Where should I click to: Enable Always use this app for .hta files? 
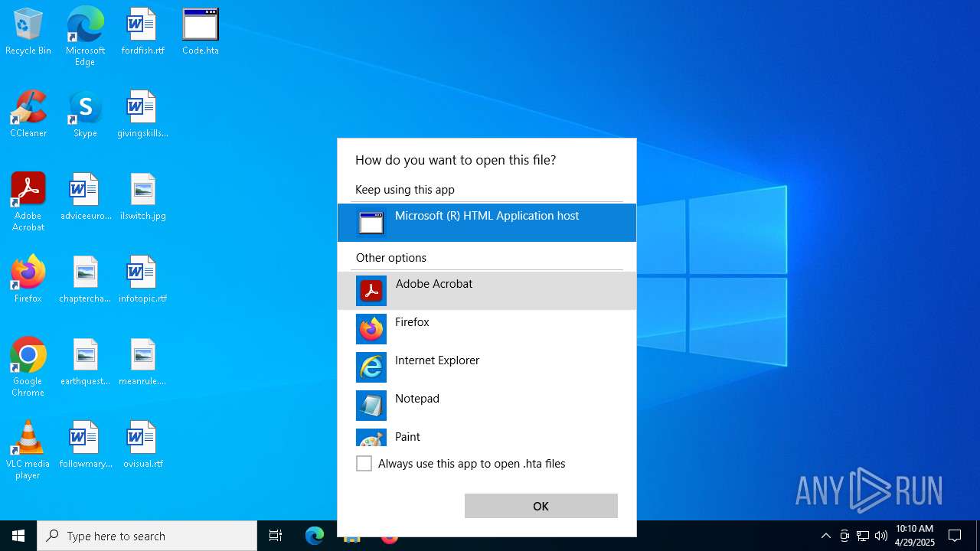click(364, 464)
